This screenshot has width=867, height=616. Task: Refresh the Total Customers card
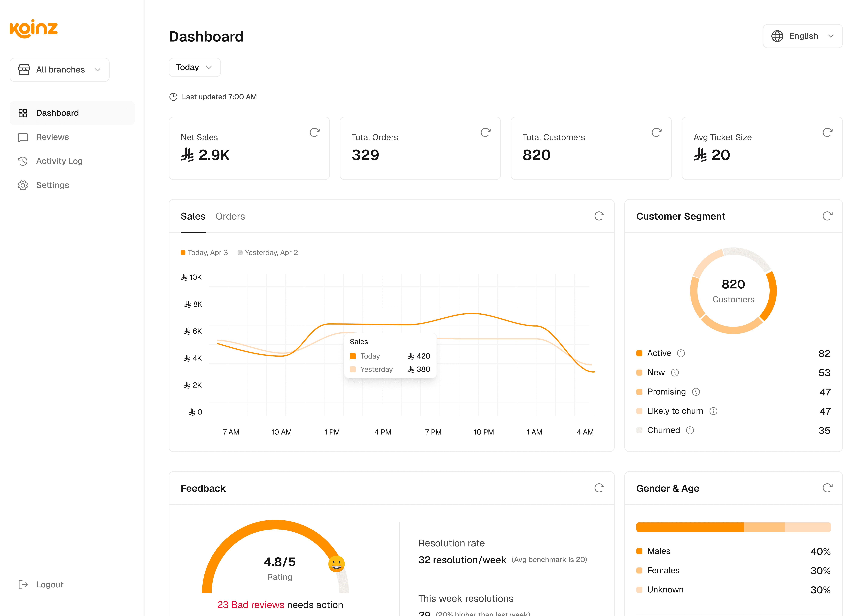point(656,132)
